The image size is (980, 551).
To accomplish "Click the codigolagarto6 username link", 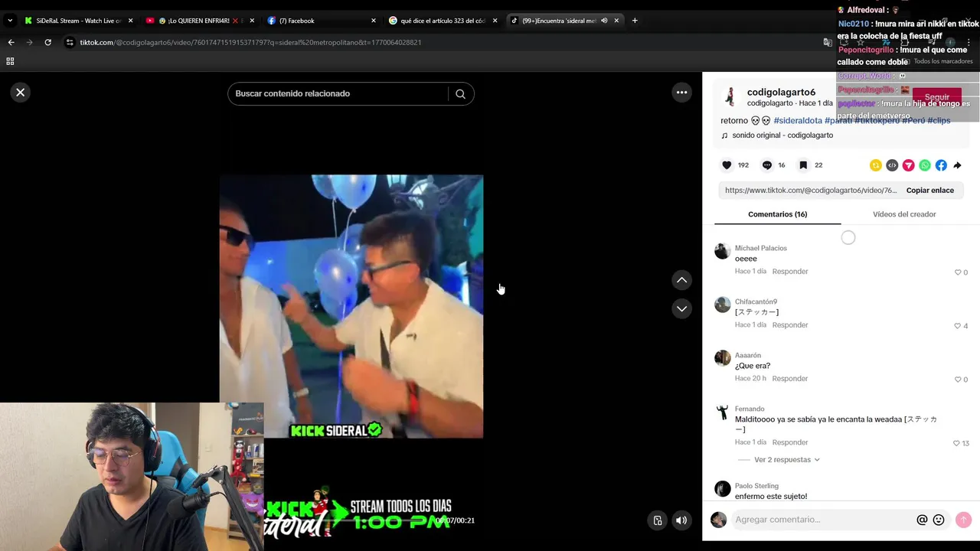I will coord(781,93).
